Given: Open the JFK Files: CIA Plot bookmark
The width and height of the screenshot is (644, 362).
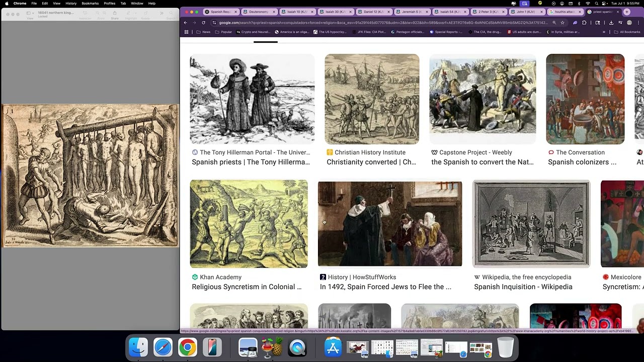Looking at the screenshot, I should [368, 32].
